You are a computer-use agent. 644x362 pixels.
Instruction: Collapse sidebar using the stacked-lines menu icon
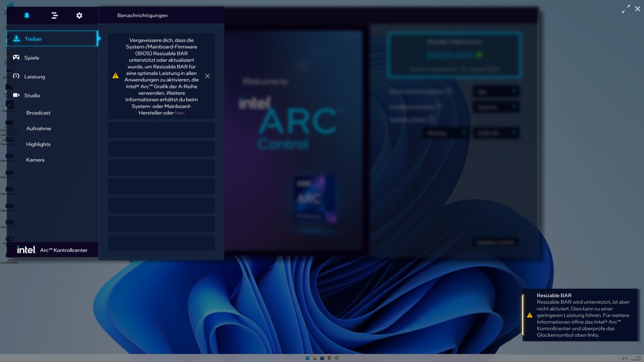point(55,16)
